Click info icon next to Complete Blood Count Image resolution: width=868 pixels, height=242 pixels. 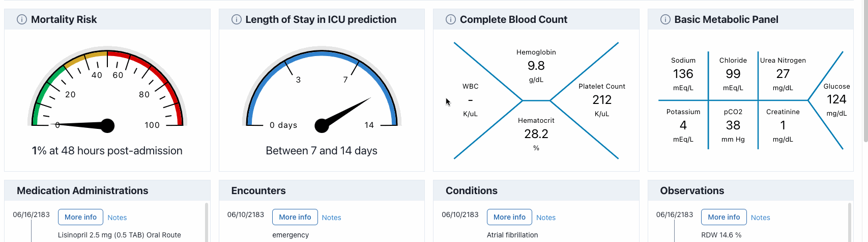click(451, 19)
